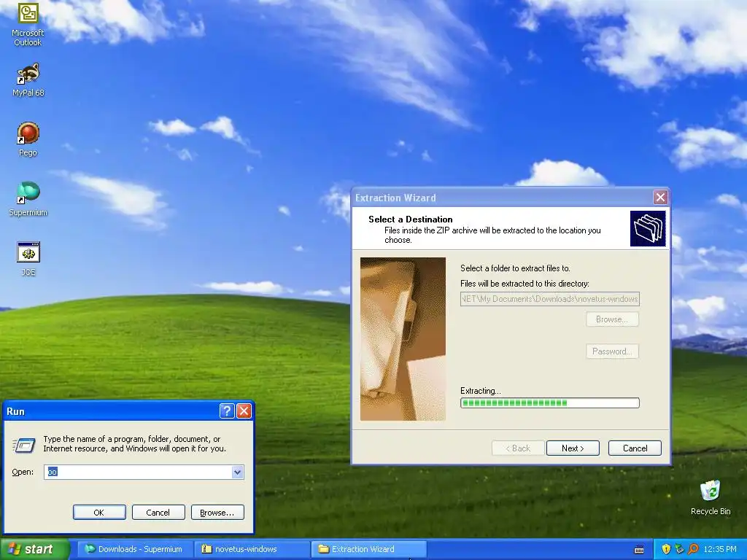This screenshot has height=560, width=747.
Task: Click Browse... in the Run dialog
Action: tap(217, 513)
